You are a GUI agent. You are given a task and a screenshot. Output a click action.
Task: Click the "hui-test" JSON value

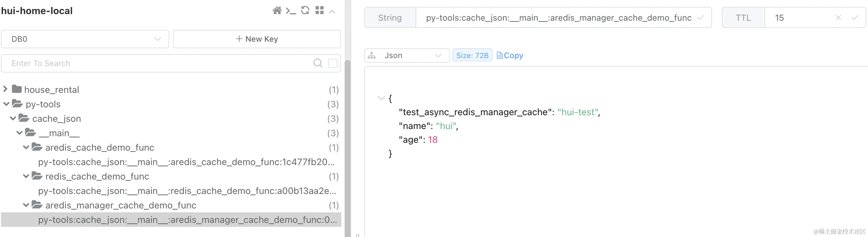click(578, 112)
